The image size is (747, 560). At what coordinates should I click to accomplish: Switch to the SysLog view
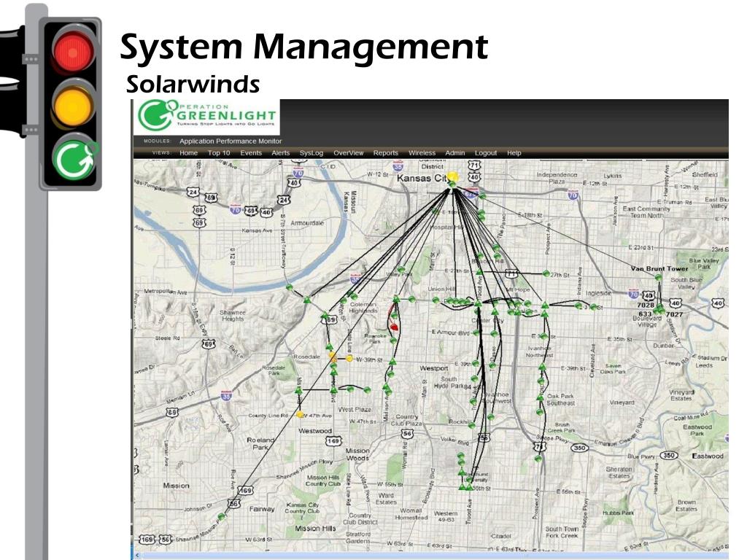pyautogui.click(x=311, y=153)
